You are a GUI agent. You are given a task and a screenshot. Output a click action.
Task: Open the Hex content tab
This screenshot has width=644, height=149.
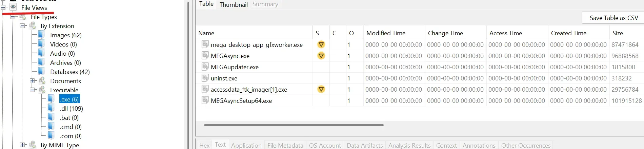pyautogui.click(x=204, y=145)
